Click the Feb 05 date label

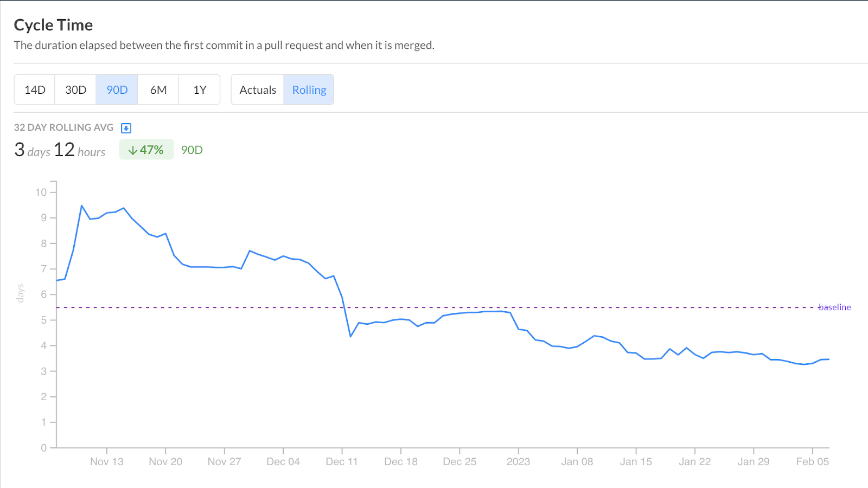(x=812, y=461)
